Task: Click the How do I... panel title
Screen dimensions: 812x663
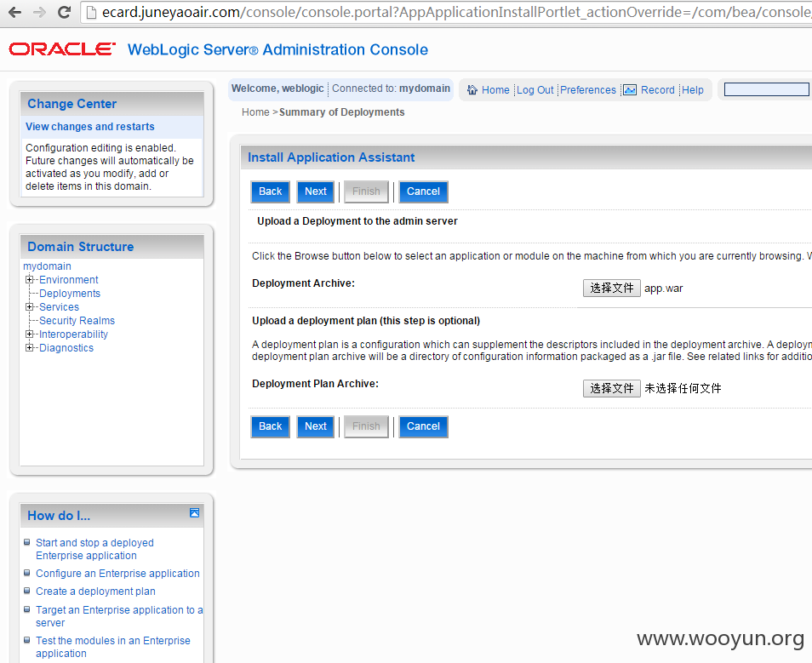Action: pos(59,516)
